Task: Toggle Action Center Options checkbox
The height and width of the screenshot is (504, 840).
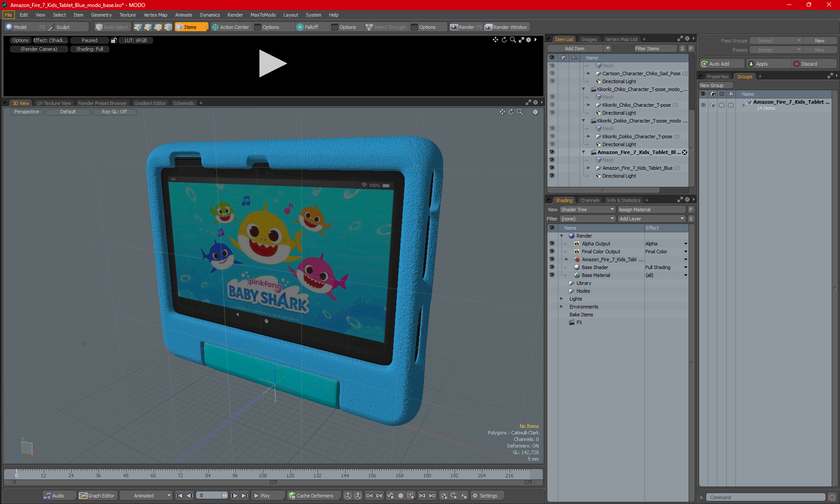Action: [x=258, y=27]
